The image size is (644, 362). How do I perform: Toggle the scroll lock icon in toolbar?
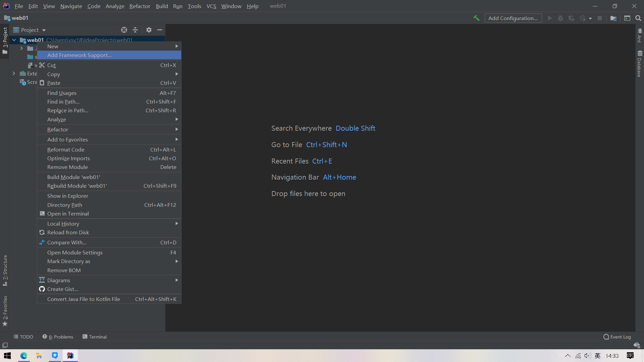pos(124,29)
